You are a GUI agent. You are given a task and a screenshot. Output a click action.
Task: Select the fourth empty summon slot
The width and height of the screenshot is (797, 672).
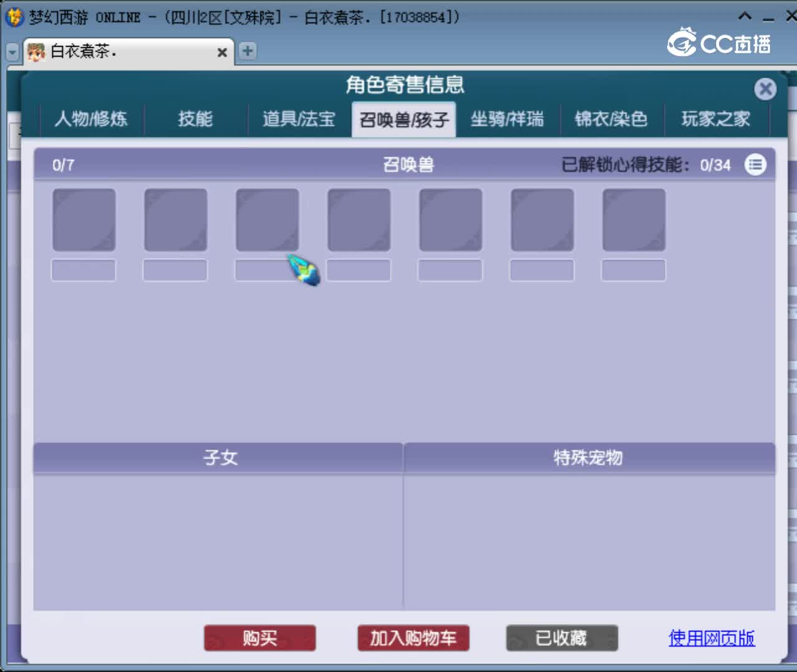359,220
